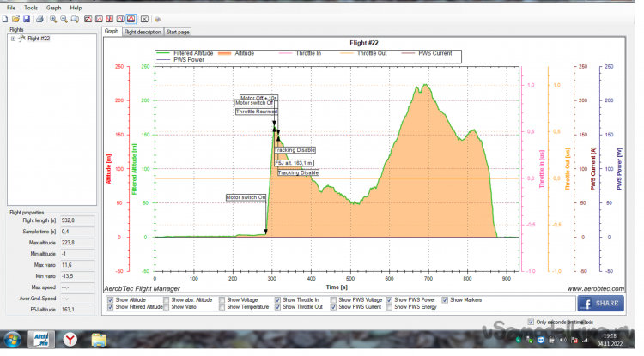Expand the Flight #22 tree node
644x356 pixels.
13,39
